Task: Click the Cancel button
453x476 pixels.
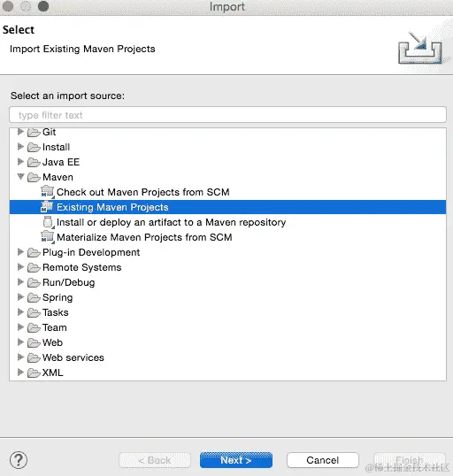Action: [x=322, y=460]
